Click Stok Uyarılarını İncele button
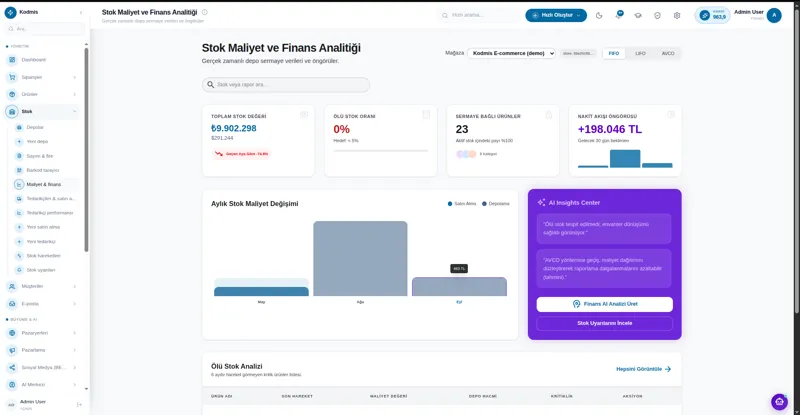The image size is (800, 415). coord(605,323)
